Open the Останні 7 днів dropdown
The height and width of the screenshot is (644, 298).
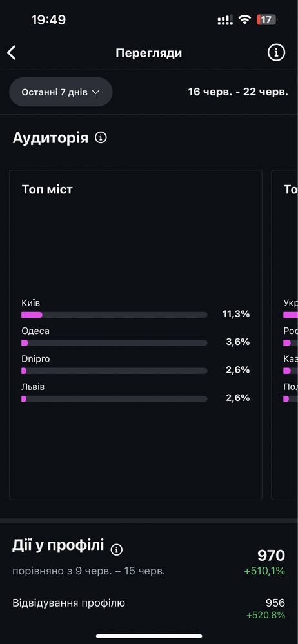61,92
